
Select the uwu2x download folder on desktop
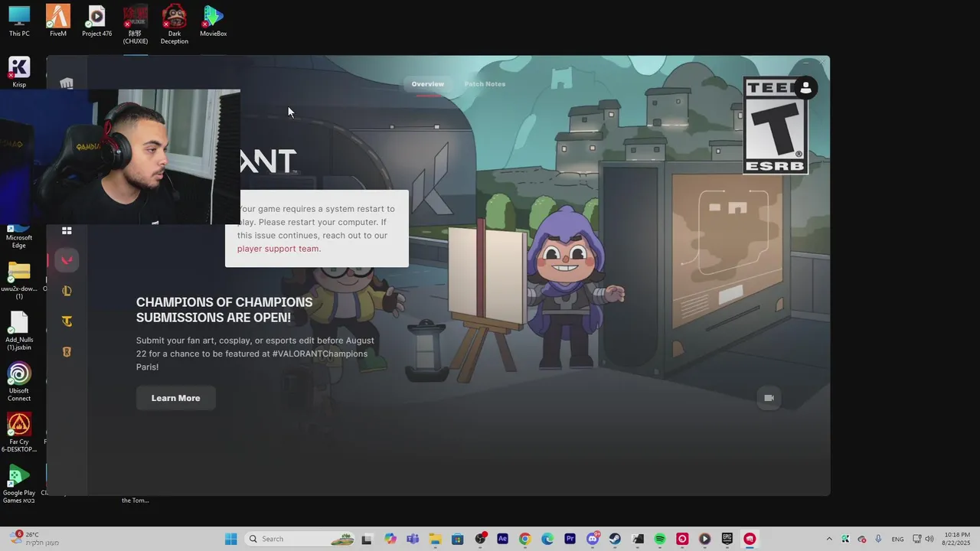(19, 280)
